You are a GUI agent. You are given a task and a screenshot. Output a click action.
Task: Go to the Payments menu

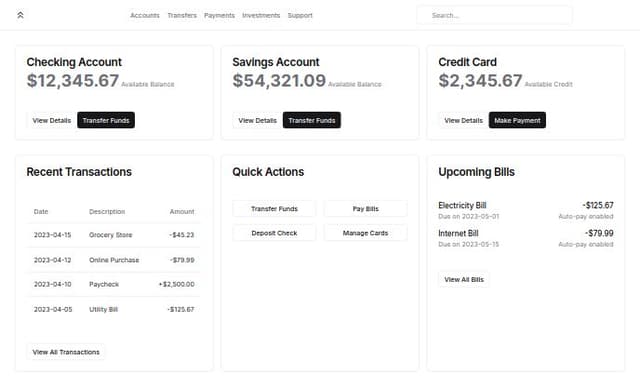tap(220, 16)
